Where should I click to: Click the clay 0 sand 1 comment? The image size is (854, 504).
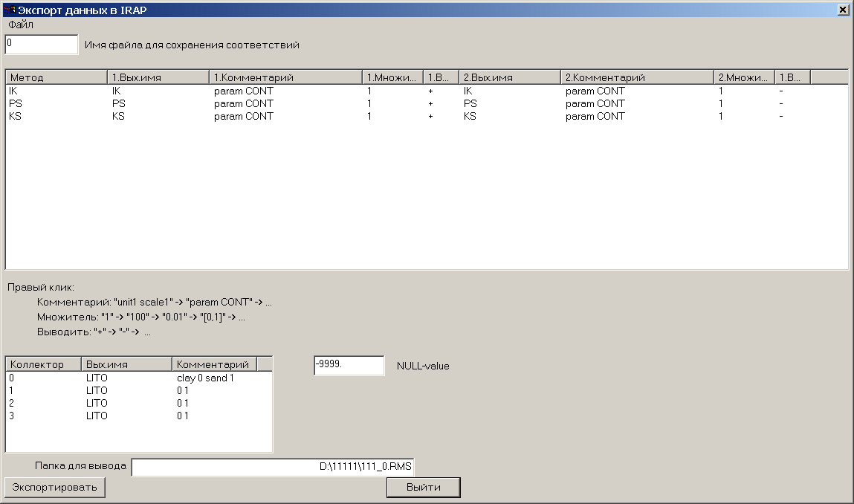[205, 378]
